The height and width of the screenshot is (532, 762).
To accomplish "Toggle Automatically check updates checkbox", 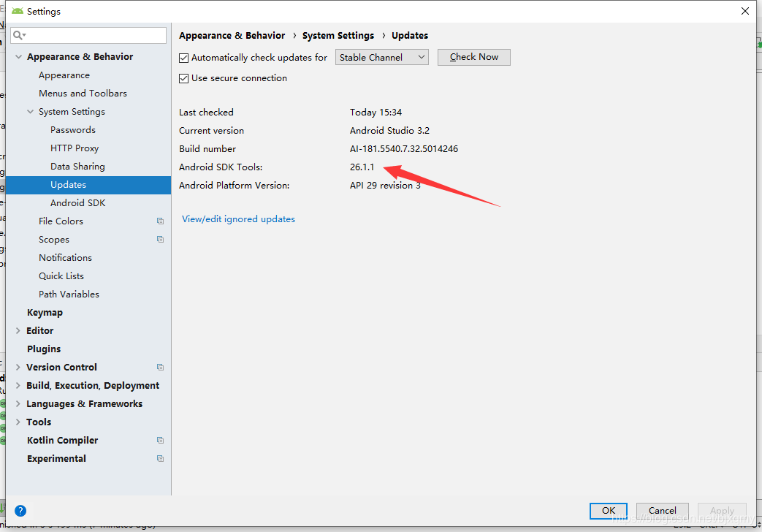I will (183, 58).
